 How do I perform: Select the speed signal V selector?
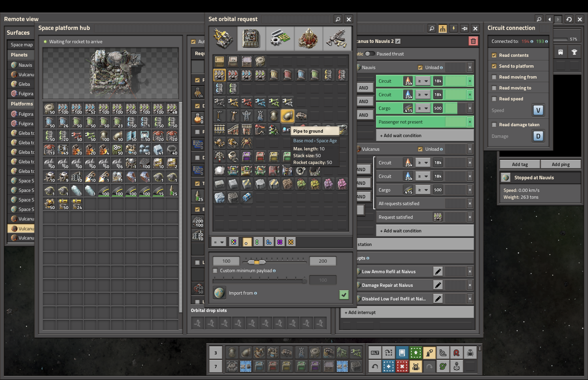coord(538,110)
